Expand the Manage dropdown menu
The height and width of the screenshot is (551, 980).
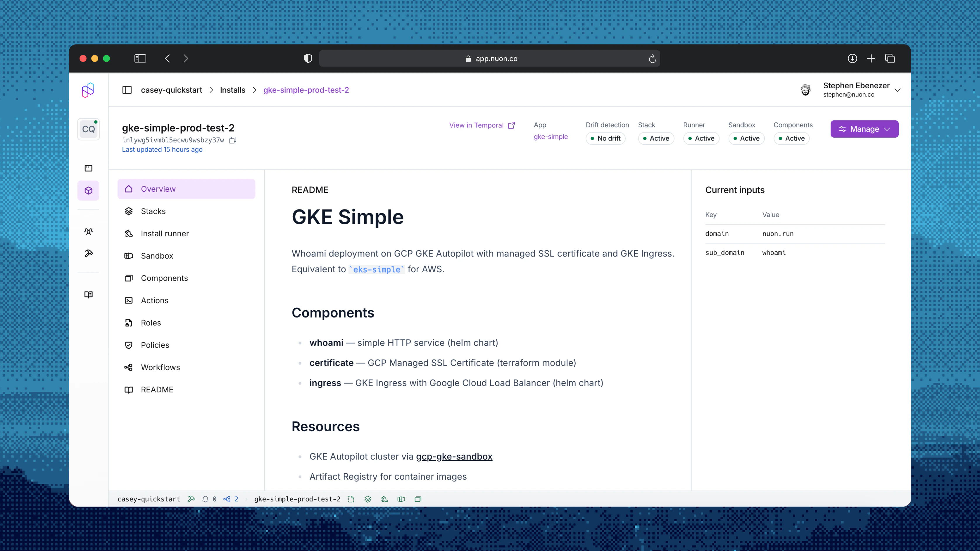tap(864, 129)
